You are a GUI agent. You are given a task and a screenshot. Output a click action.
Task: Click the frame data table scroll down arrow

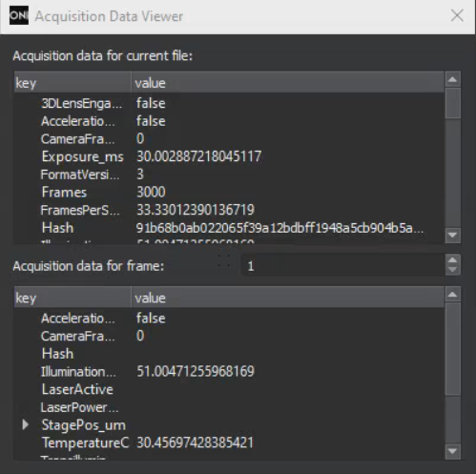click(x=453, y=451)
